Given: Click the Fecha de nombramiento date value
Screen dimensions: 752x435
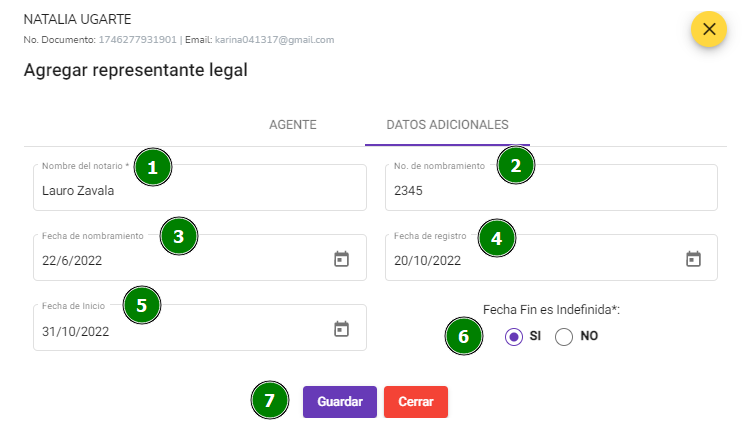Looking at the screenshot, I should coord(72,260).
